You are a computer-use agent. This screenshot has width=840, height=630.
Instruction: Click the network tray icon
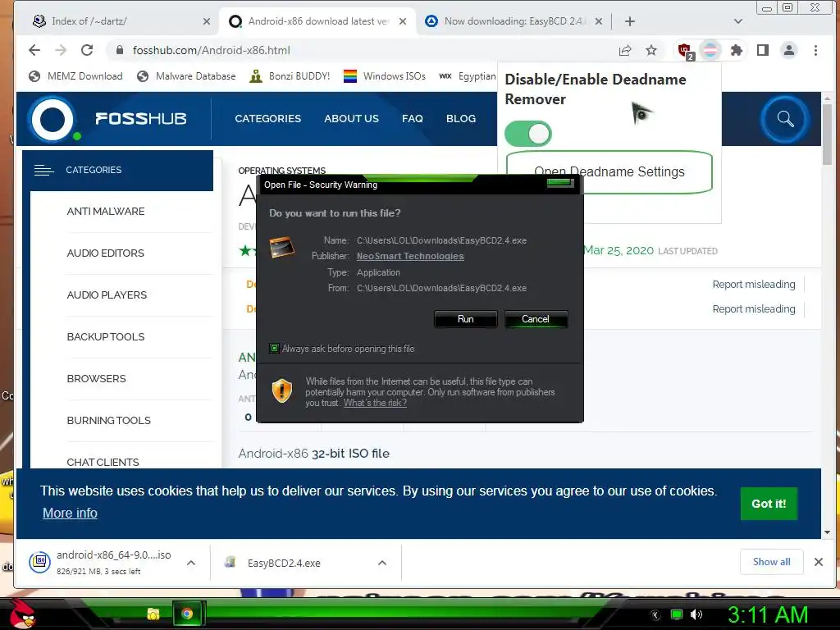coord(677,614)
